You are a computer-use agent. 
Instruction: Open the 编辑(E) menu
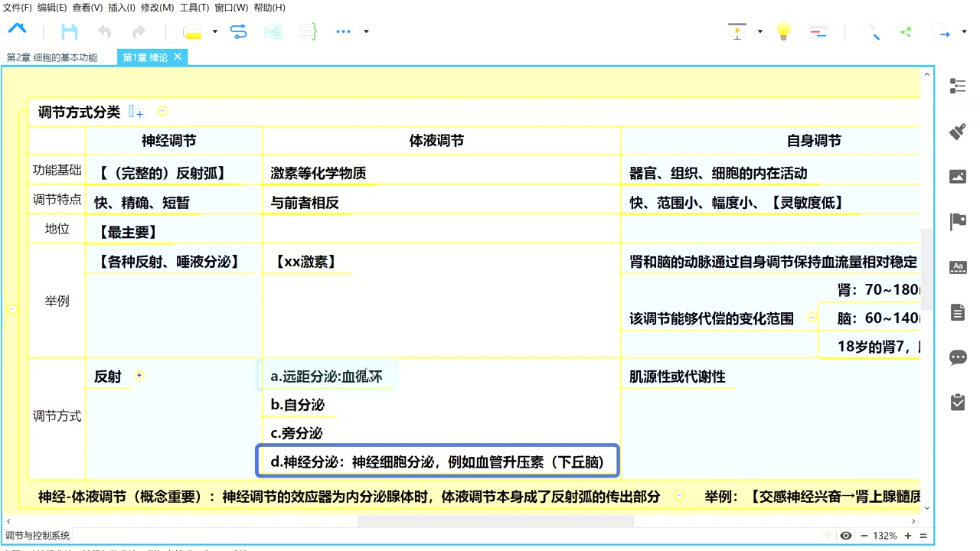tap(52, 8)
